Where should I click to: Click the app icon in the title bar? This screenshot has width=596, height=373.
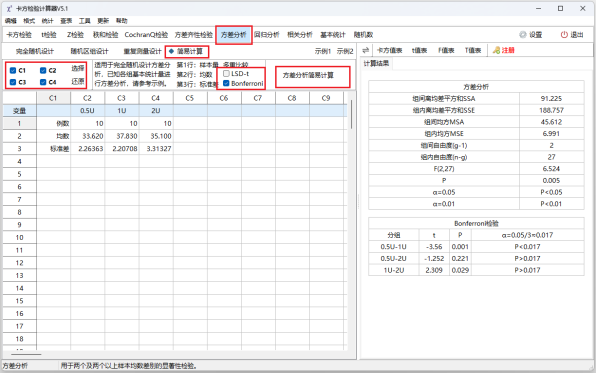(9, 8)
